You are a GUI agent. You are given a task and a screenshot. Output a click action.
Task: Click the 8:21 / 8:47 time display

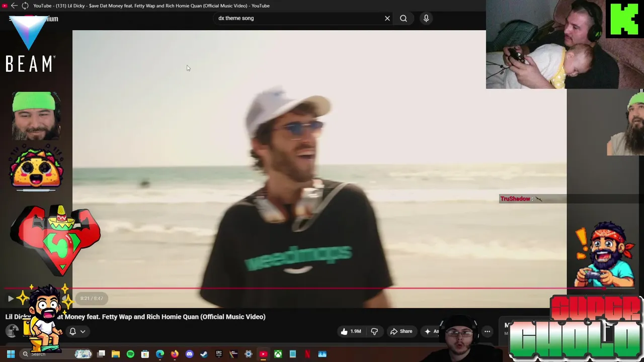coord(92,299)
